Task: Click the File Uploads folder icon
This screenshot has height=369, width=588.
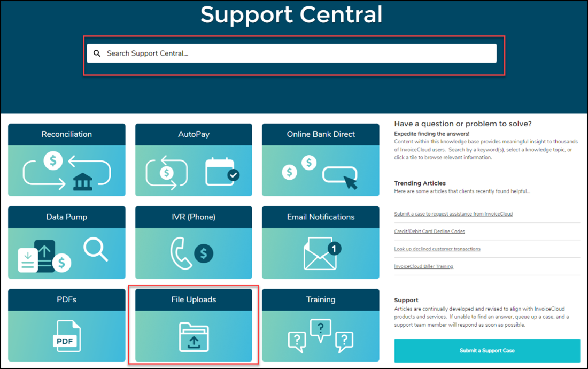Action: coord(194,337)
